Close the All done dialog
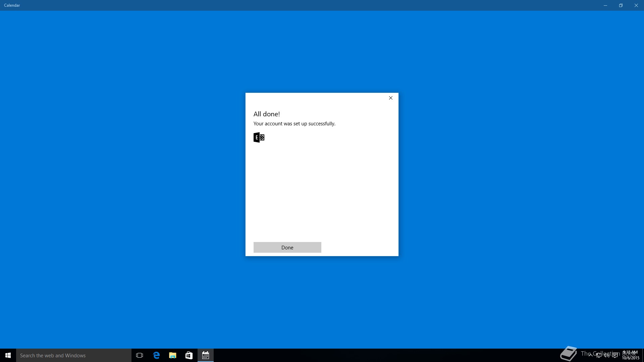Viewport: 644px width, 362px height. click(390, 98)
